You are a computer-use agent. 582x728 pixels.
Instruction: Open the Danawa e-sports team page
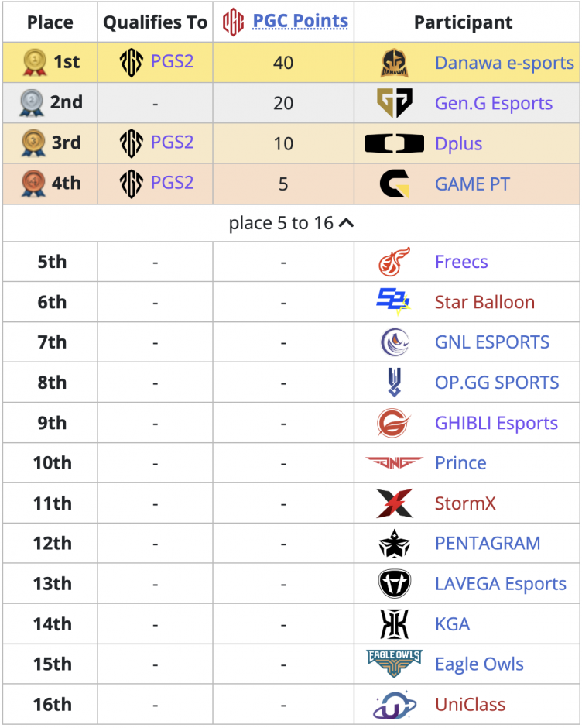tap(505, 63)
